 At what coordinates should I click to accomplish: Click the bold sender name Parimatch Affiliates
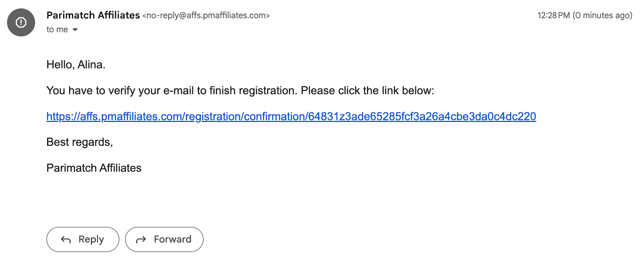point(93,15)
